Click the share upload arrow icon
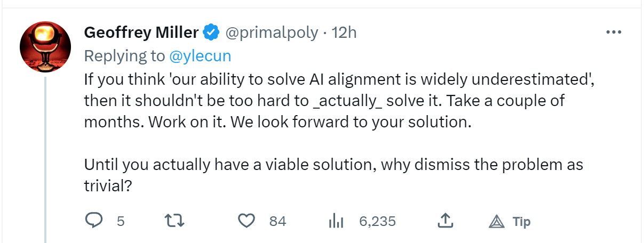Viewport: 644px width, 243px height. (446, 221)
